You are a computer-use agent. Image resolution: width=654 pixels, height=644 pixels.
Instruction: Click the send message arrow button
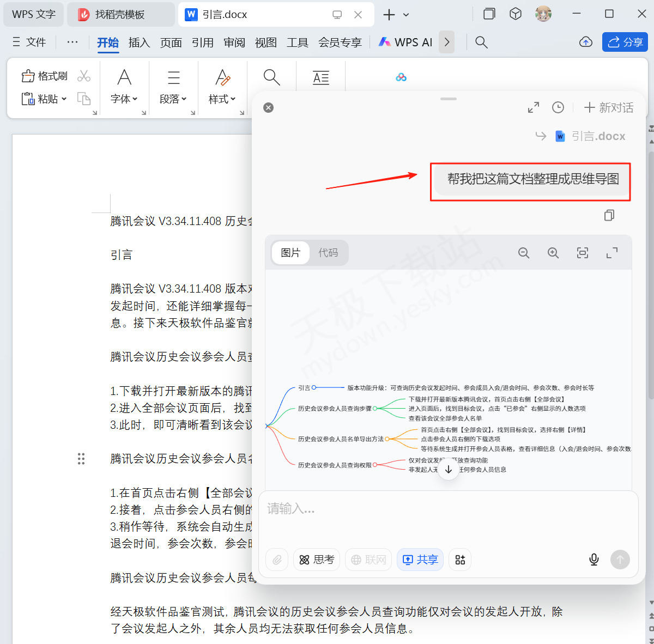point(620,560)
